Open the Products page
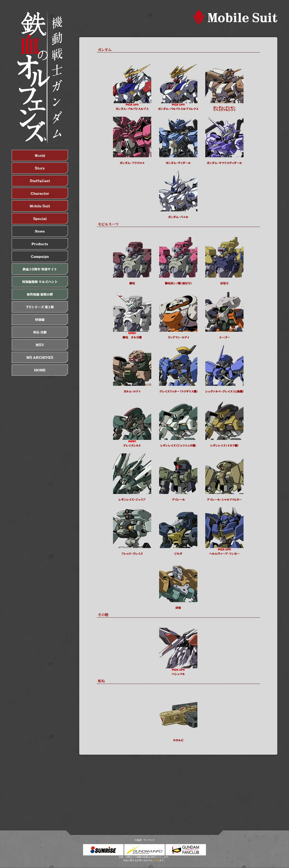This screenshot has width=289, height=868. click(40, 244)
